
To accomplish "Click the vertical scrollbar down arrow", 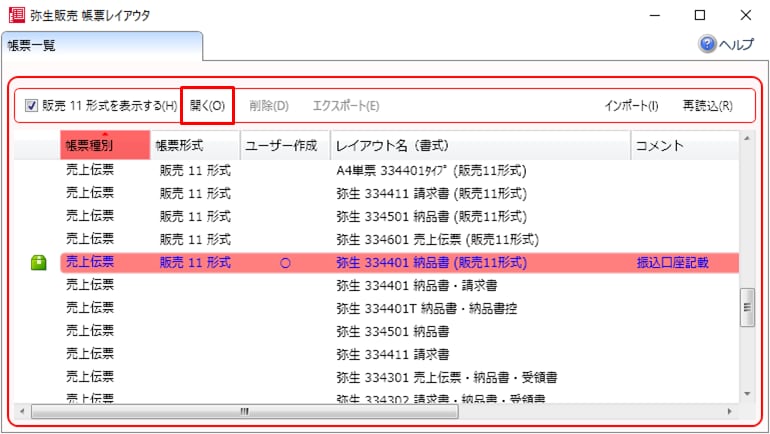I will (x=747, y=394).
